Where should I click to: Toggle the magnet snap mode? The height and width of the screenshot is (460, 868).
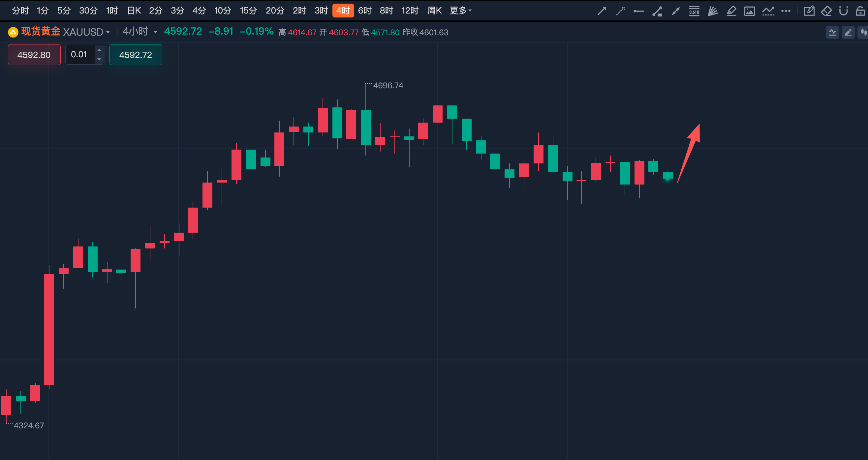(x=843, y=11)
